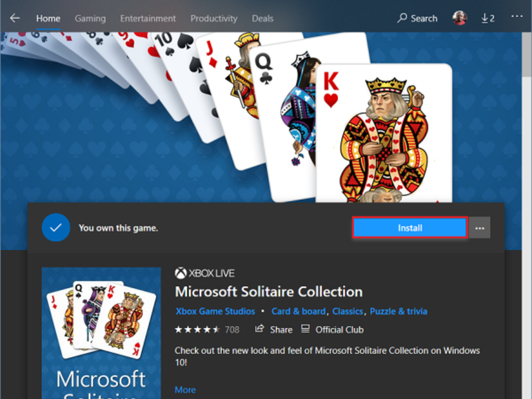Open the star rating reviews
Screen dimensions: 532x399
197,329
